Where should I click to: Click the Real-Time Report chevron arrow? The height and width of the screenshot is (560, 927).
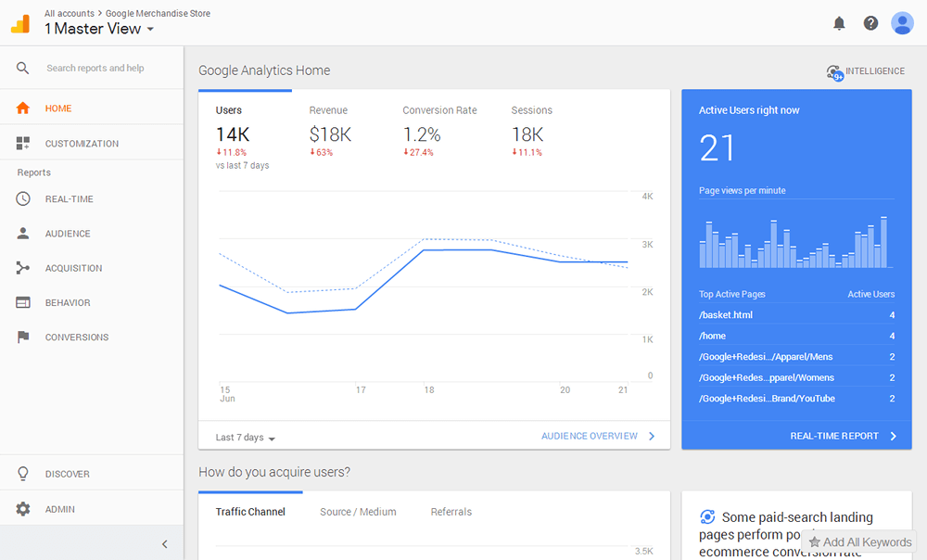(x=894, y=436)
